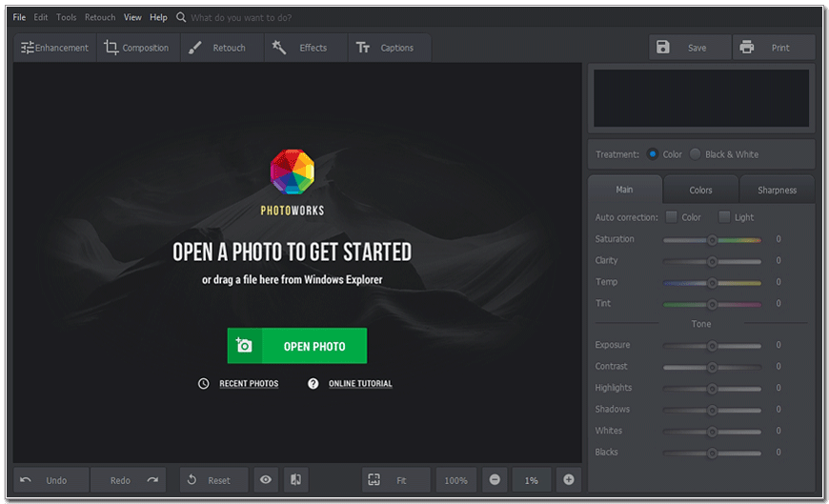
Task: Click the Exposure value 0
Action: [778, 345]
